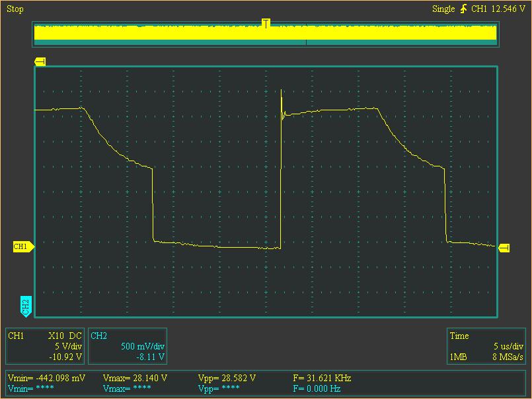The height and width of the screenshot is (399, 532).
Task: Click the CH1 12.546 V trigger level readout
Action: (498, 9)
